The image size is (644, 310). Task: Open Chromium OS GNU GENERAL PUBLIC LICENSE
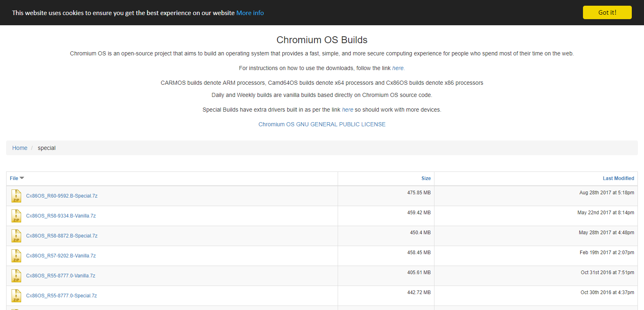(322, 124)
